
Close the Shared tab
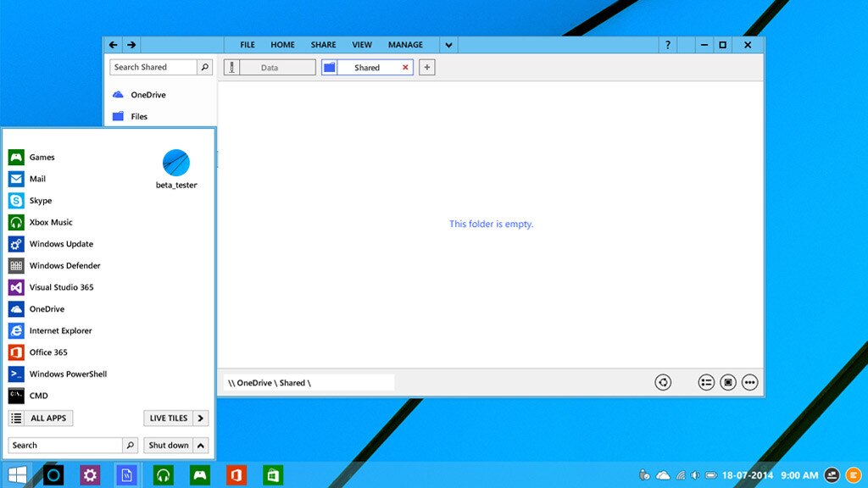(x=405, y=68)
